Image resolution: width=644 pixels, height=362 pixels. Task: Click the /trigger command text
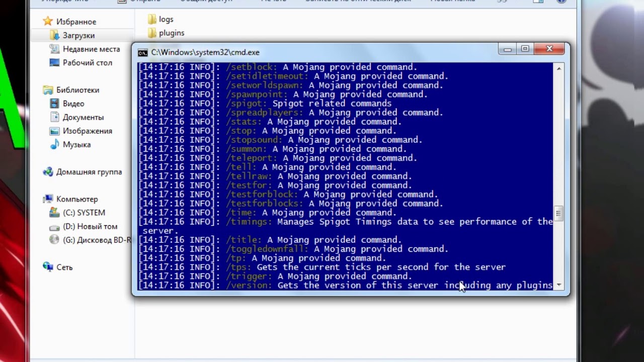pyautogui.click(x=249, y=276)
